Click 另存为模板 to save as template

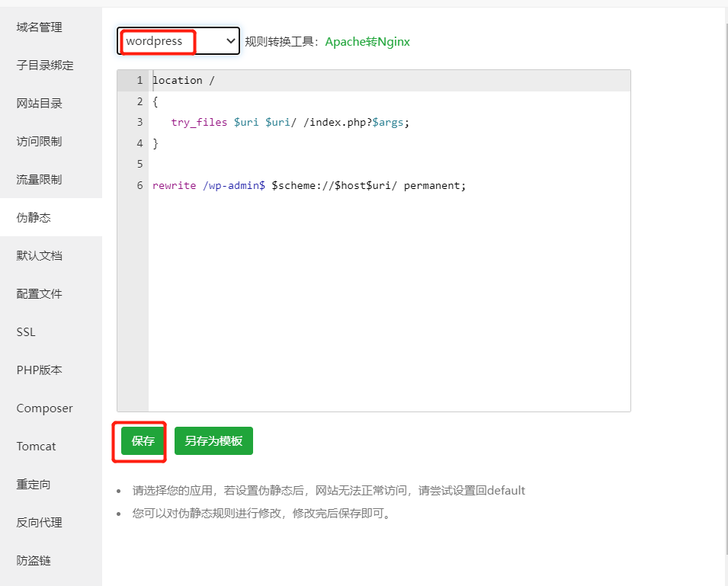click(213, 440)
